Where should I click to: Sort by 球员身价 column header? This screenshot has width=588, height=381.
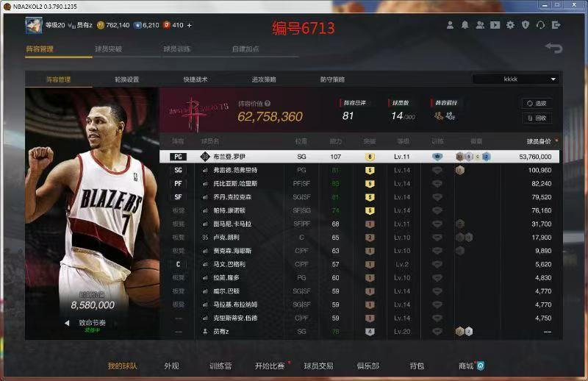(539, 141)
